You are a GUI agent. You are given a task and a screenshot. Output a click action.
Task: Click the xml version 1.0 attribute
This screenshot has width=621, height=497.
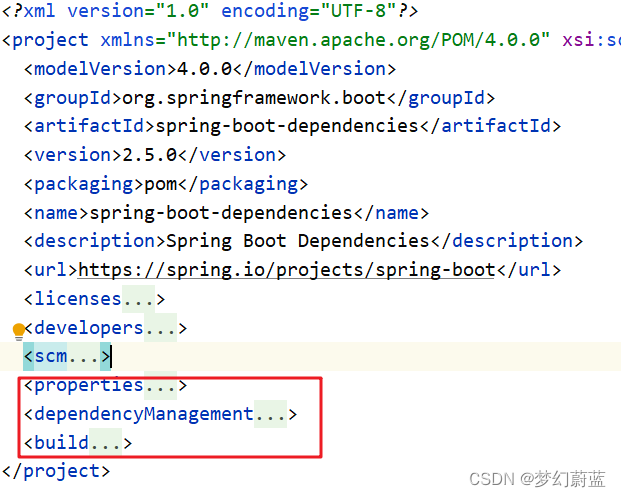(138, 11)
